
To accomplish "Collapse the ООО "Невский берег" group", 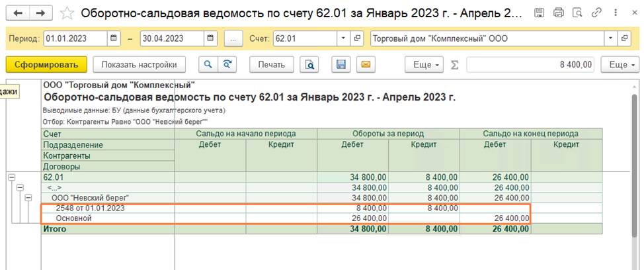I will 28,198.
